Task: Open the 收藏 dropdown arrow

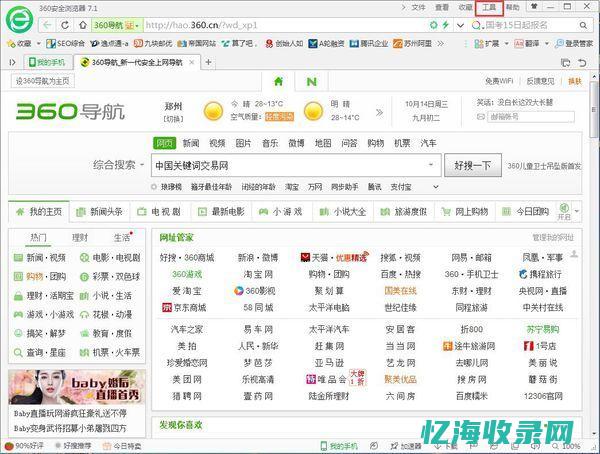Action: coord(38,44)
